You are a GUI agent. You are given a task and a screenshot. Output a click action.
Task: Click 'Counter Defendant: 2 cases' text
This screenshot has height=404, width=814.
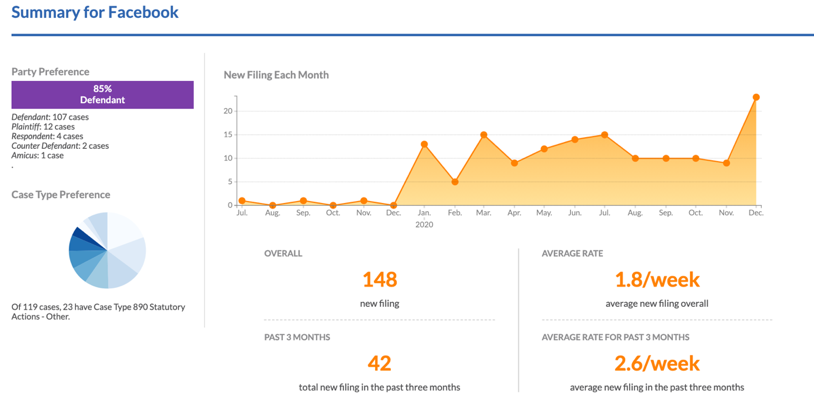(60, 146)
